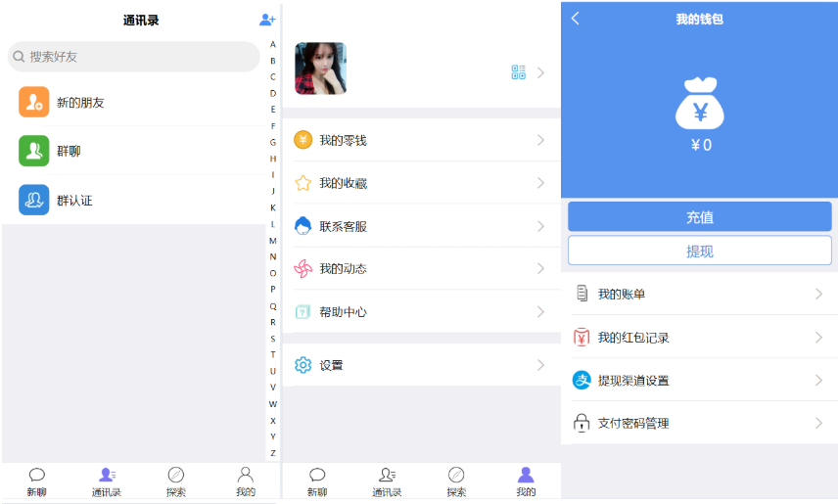
Task: Jump to letter A in contacts index
Action: pyautogui.click(x=272, y=44)
